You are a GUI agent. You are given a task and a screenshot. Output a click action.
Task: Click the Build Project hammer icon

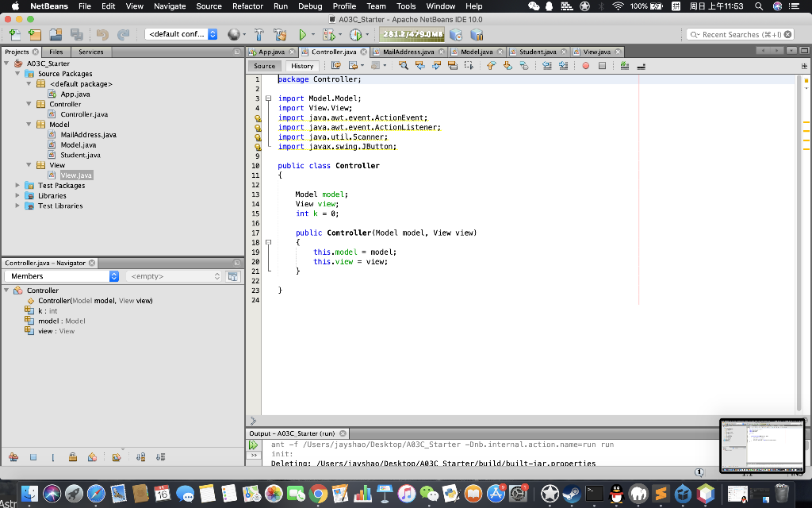tap(259, 34)
